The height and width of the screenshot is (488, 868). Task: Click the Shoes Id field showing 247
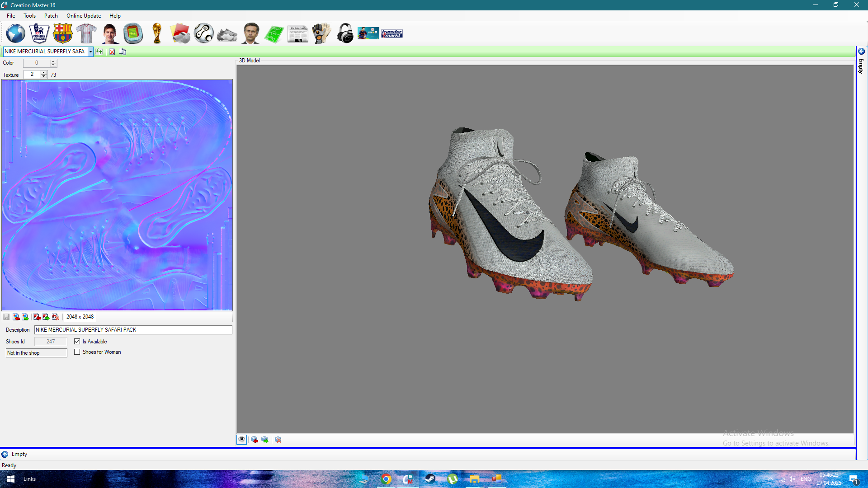51,342
